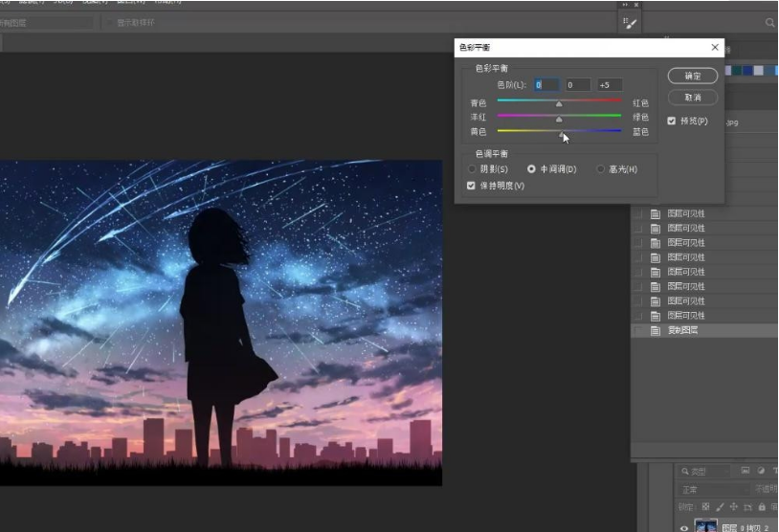This screenshot has width=779, height=532.
Task: Click the brush preset icon in options bar
Action: [630, 23]
